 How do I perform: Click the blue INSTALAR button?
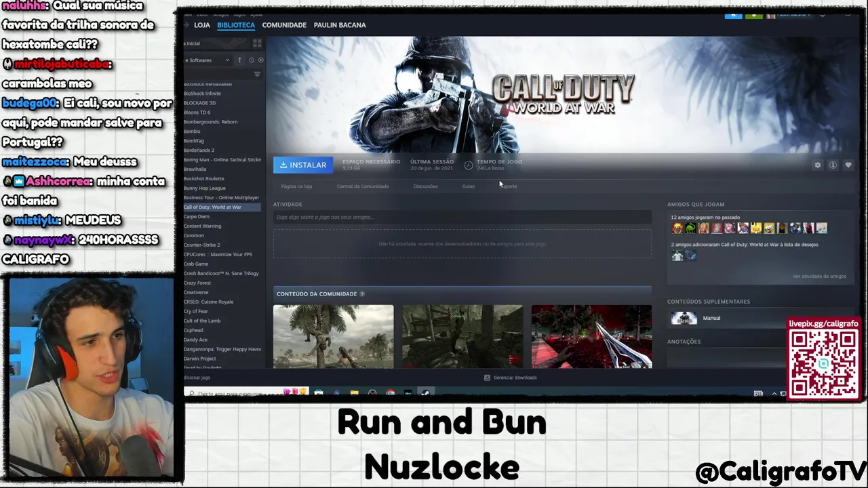point(303,165)
